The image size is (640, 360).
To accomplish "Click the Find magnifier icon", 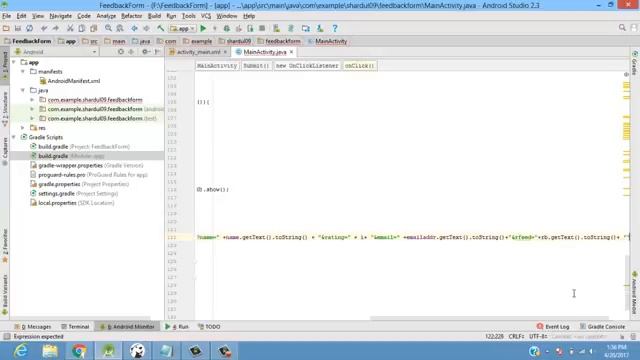I will [x=108, y=28].
